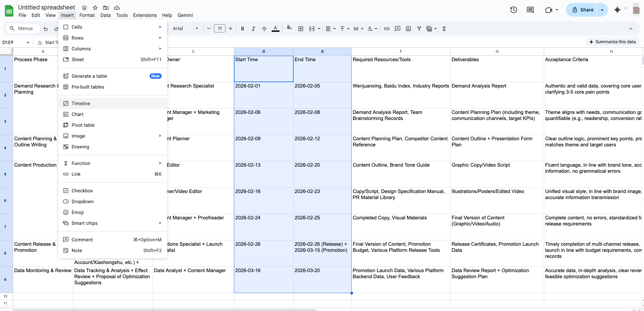
Task: Click the video meeting camera icon
Action: 549,10
